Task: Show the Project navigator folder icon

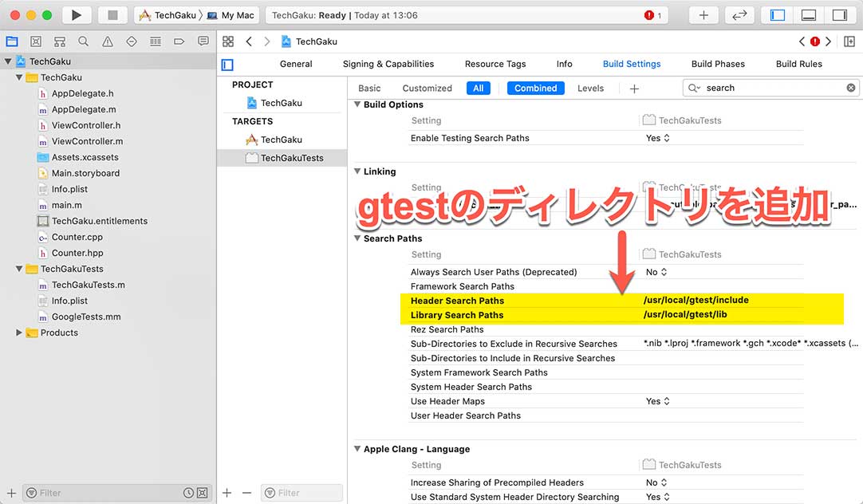Action: point(12,41)
